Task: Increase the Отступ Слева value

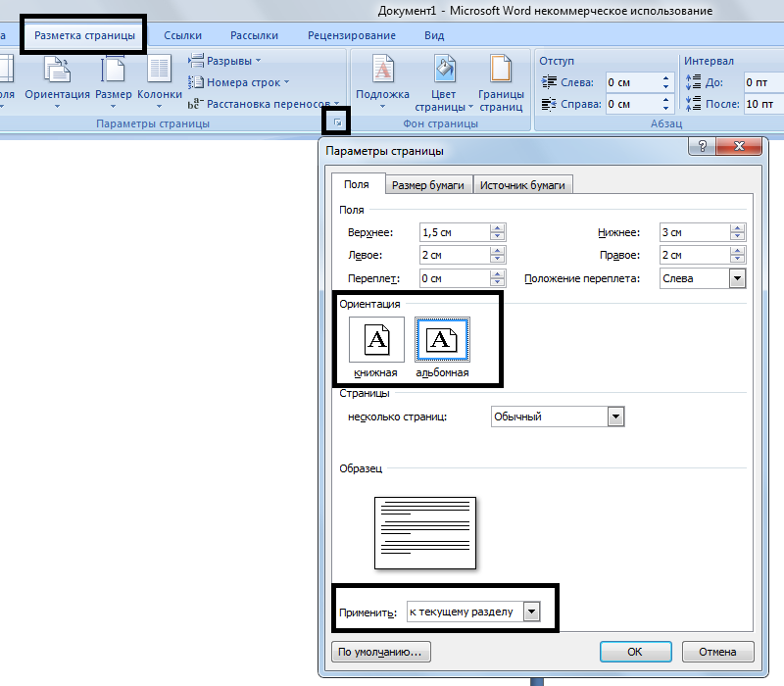Action: coord(665,78)
